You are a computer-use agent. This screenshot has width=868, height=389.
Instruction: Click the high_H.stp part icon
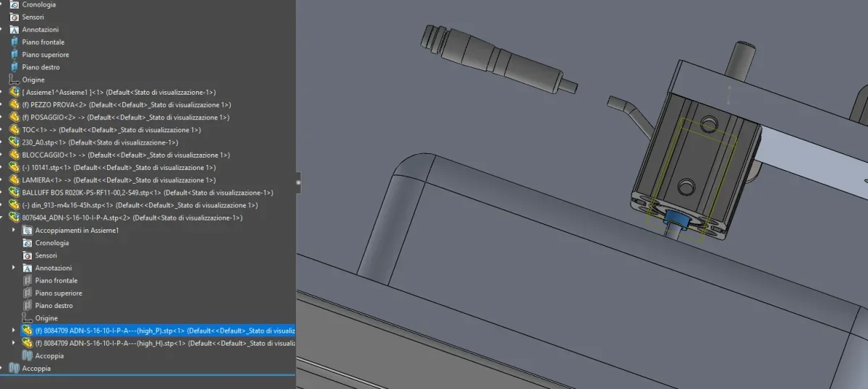(x=27, y=343)
